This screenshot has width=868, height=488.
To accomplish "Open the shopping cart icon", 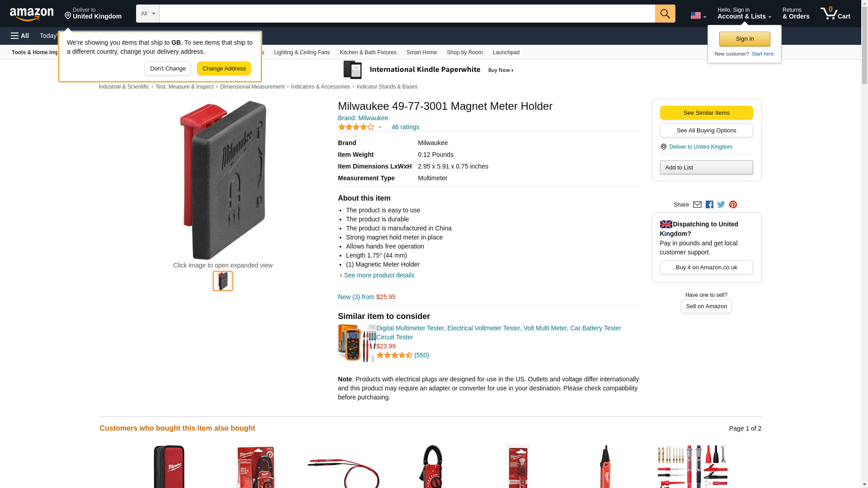I will (835, 14).
